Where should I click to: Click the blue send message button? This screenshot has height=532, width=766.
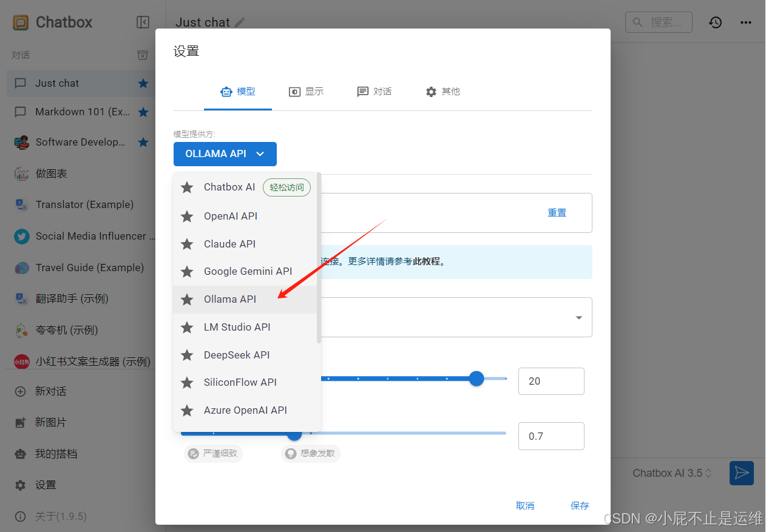741,473
